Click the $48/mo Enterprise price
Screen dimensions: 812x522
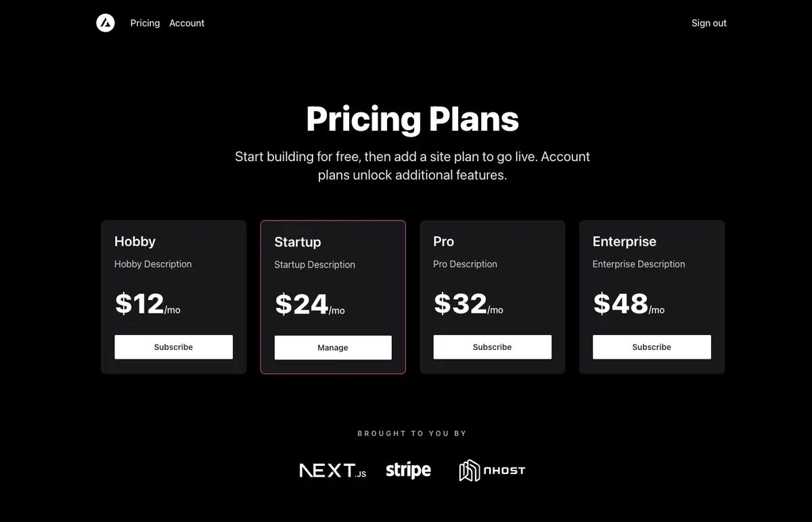[x=629, y=304]
